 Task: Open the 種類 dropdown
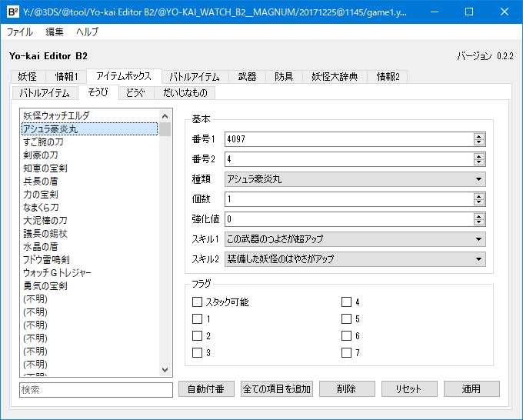click(x=355, y=179)
